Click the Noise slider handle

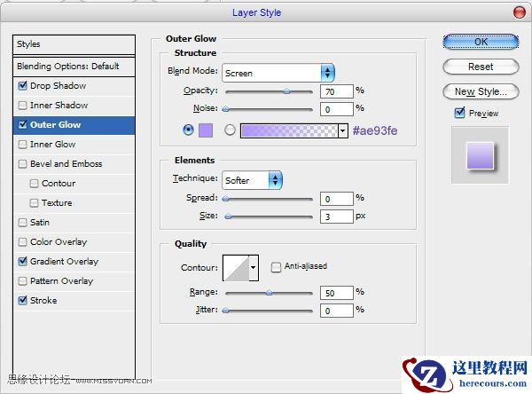(225, 109)
